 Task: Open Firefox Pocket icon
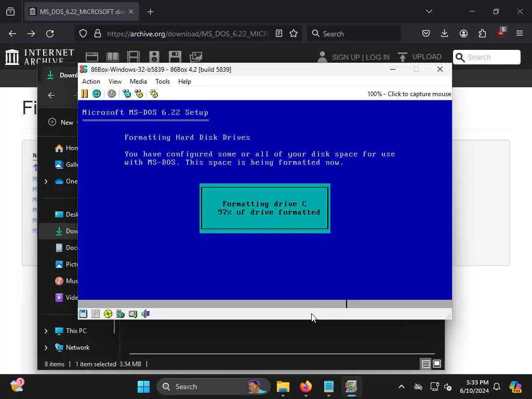point(426,34)
